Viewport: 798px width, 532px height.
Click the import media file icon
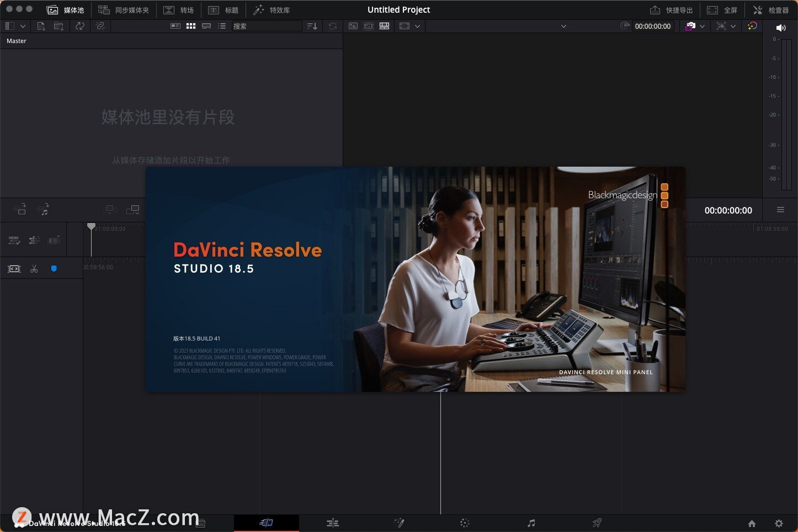point(41,26)
